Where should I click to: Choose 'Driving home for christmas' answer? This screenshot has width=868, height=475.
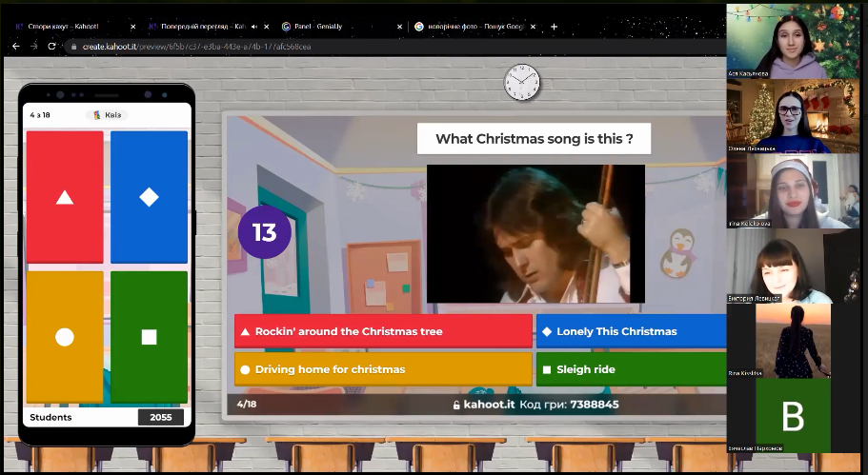tap(383, 369)
